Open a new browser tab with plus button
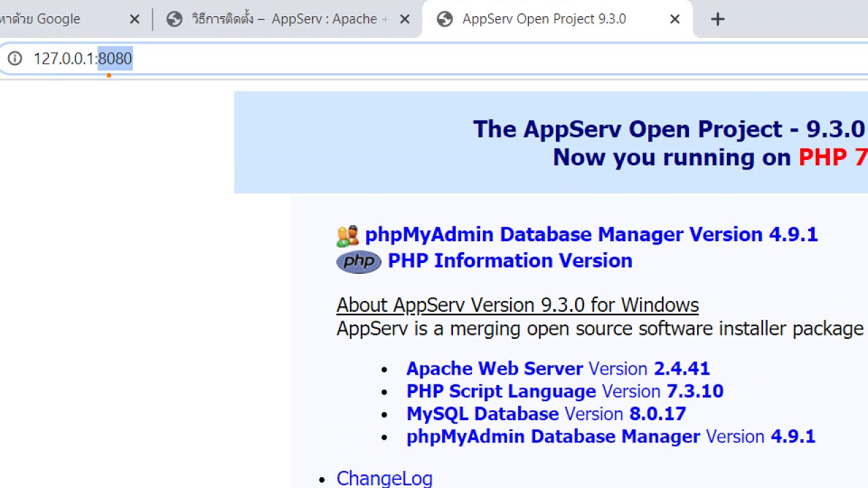The height and width of the screenshot is (488, 868). point(717,19)
